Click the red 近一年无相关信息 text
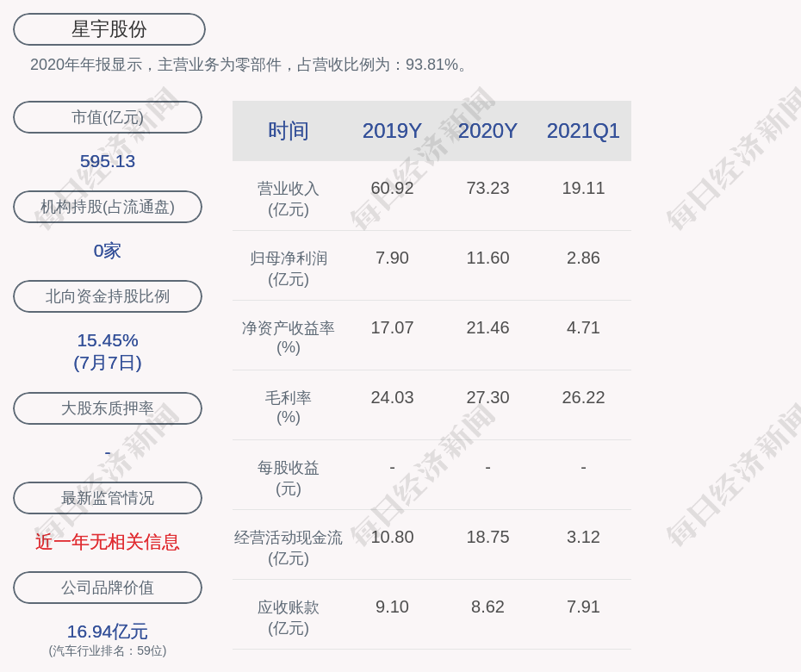The width and height of the screenshot is (801, 672). pos(108,542)
